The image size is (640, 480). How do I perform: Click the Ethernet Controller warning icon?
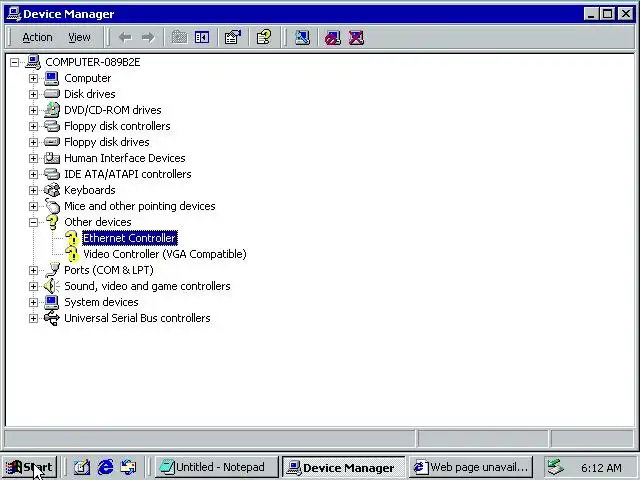tap(72, 238)
